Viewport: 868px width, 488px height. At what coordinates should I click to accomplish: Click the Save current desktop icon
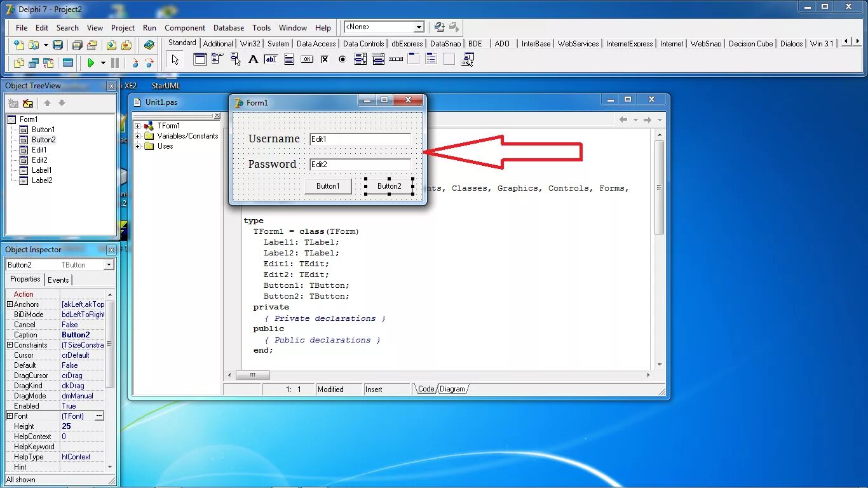439,27
